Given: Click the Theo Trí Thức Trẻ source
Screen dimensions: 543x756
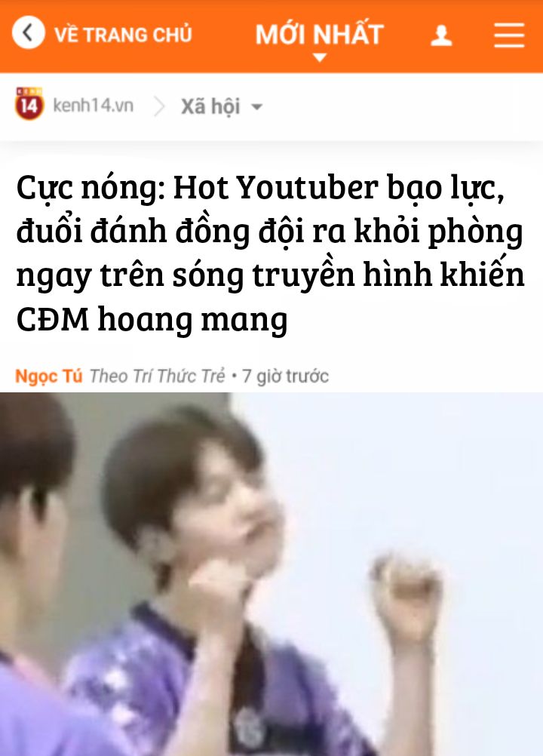Looking at the screenshot, I should 157,376.
